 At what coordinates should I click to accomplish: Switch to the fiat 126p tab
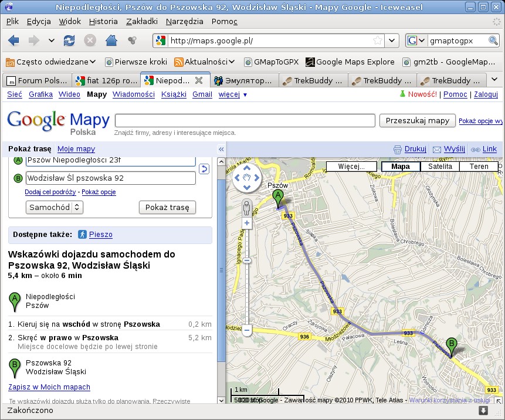(x=106, y=80)
